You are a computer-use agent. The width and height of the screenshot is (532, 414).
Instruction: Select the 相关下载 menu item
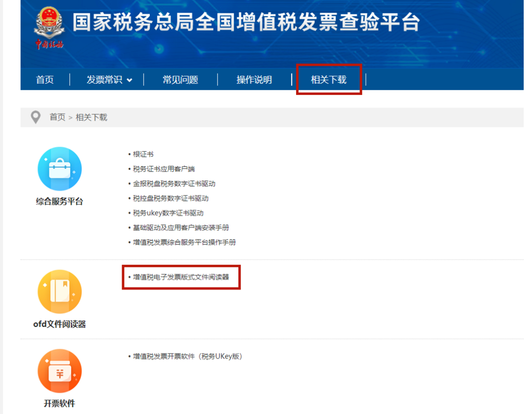(x=329, y=80)
